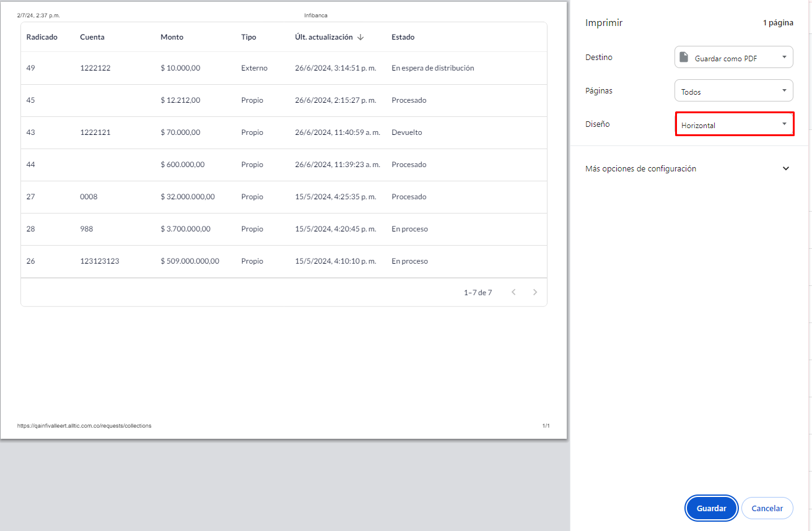Click the '1 página' page count text
This screenshot has width=812, height=531.
[778, 23]
